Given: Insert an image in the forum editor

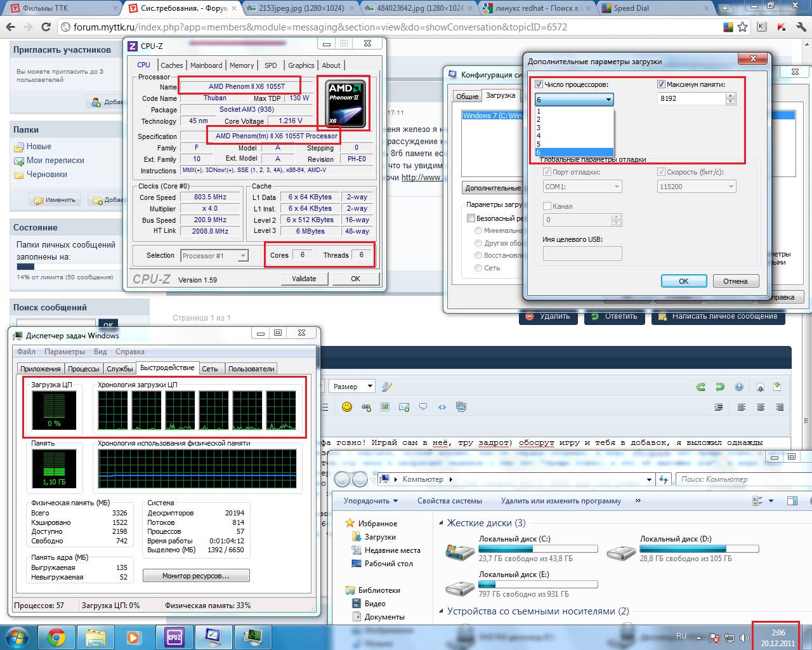Looking at the screenshot, I should point(385,407).
